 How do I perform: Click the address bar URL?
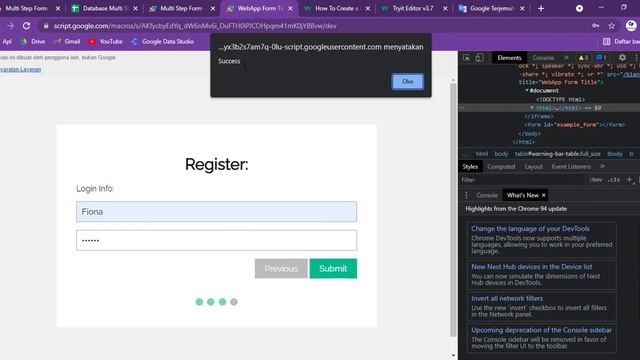click(x=195, y=26)
